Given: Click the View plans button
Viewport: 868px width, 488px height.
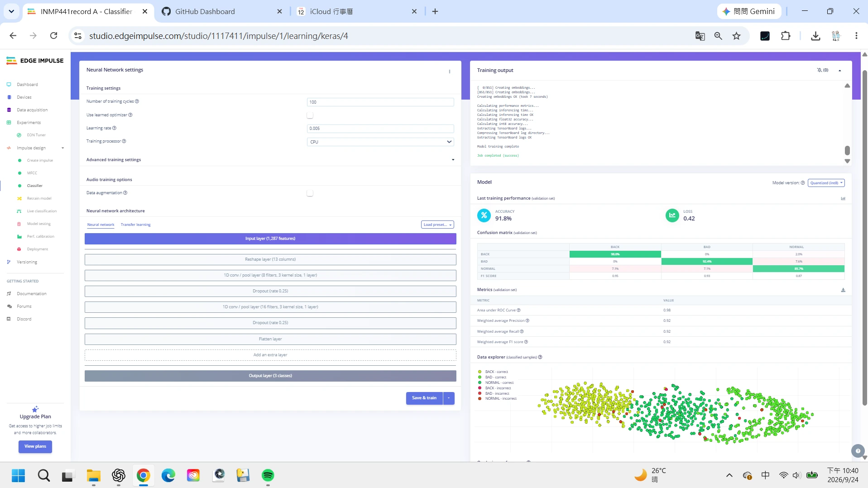Looking at the screenshot, I should point(35,447).
